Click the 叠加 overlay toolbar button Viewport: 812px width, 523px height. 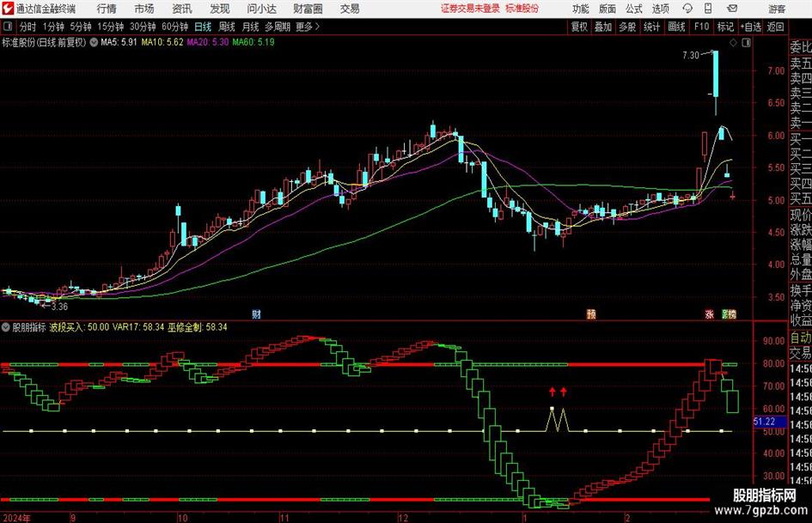pos(603,27)
